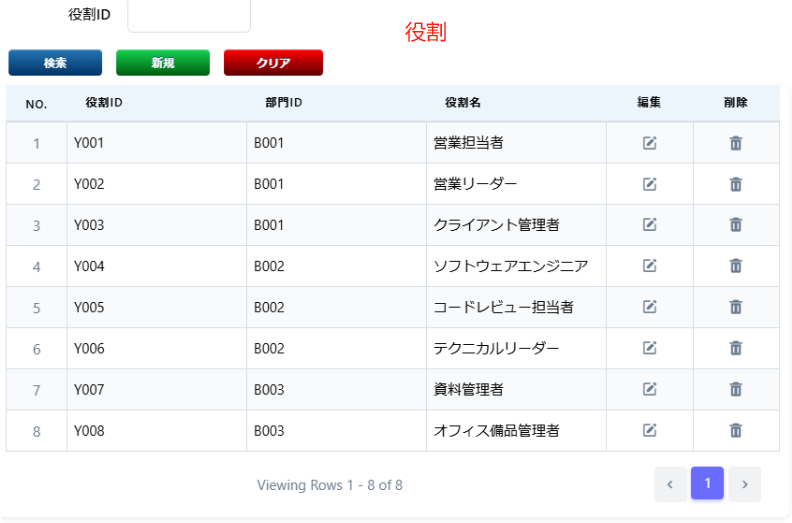The height and width of the screenshot is (523, 792).
Task: Click the blue 検索 search button
Action: [55, 63]
